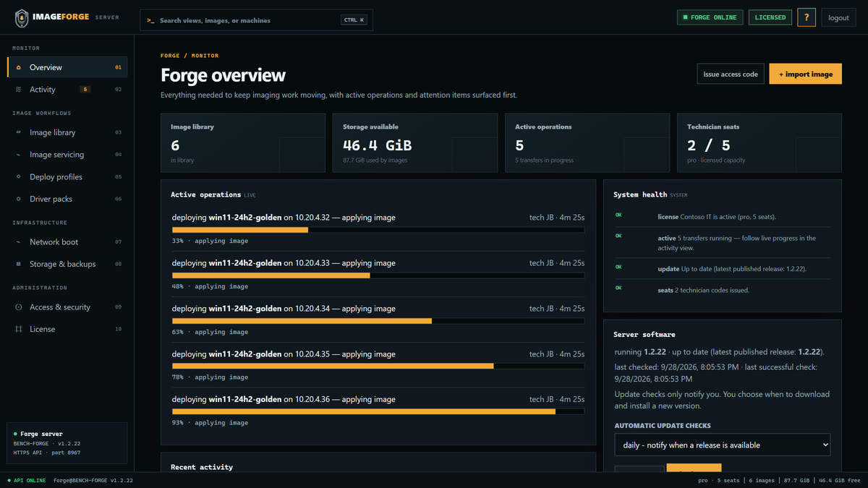868x488 pixels.
Task: Click progress bar for 10.20.4.36 deployment
Action: (378, 411)
